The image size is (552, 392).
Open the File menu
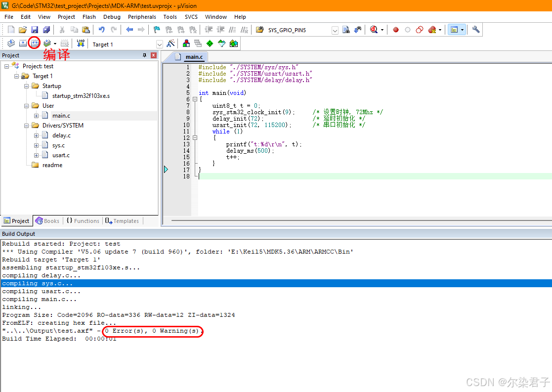click(9, 17)
